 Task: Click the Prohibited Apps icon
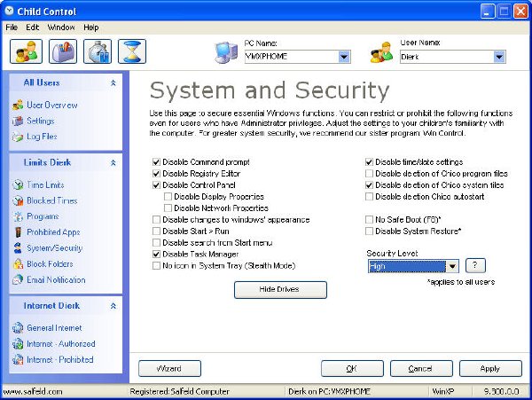pos(18,232)
